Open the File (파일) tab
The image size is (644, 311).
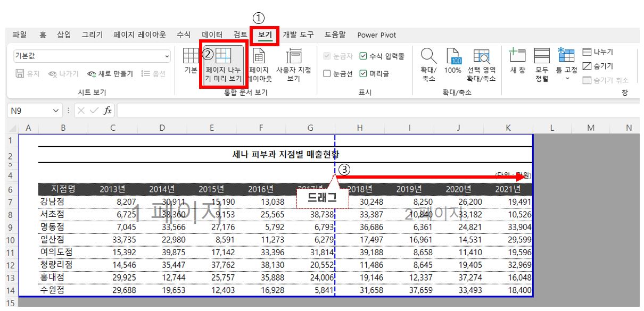pos(19,35)
